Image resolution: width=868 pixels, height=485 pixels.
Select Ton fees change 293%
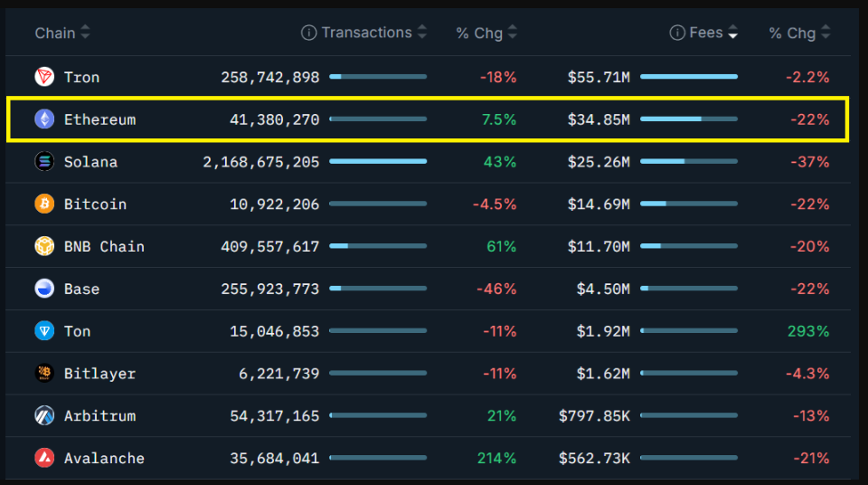pyautogui.click(x=808, y=331)
